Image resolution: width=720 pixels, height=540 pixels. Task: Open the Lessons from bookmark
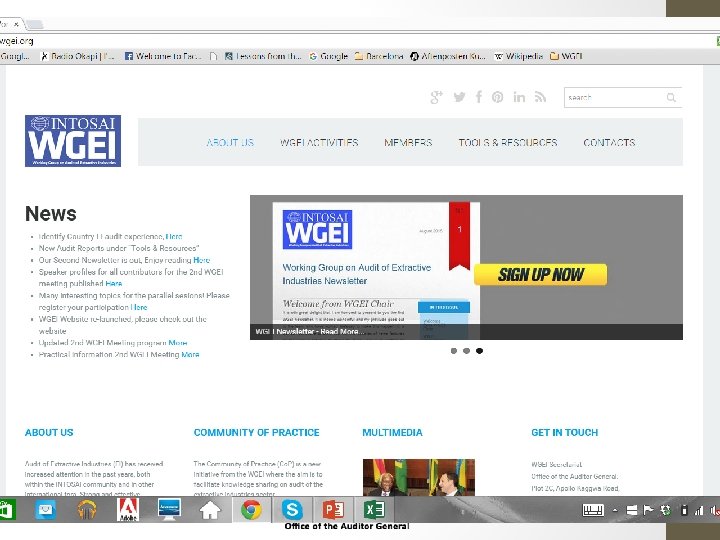263,56
